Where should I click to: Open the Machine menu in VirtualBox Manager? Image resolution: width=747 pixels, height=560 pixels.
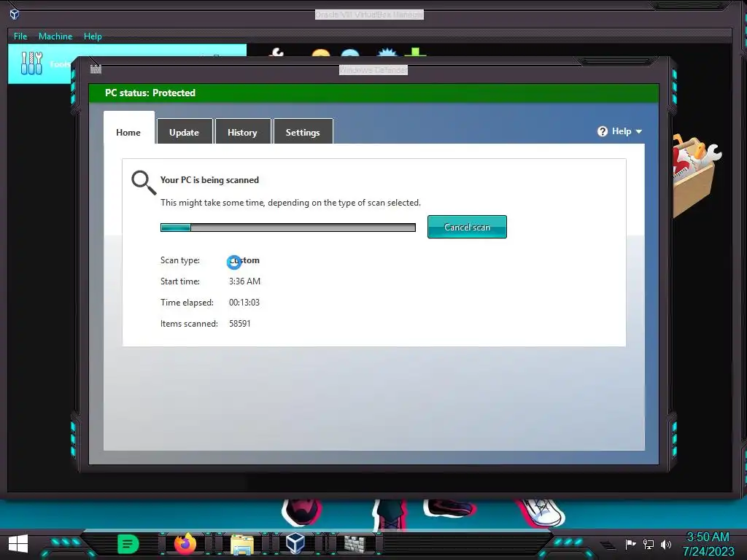55,36
